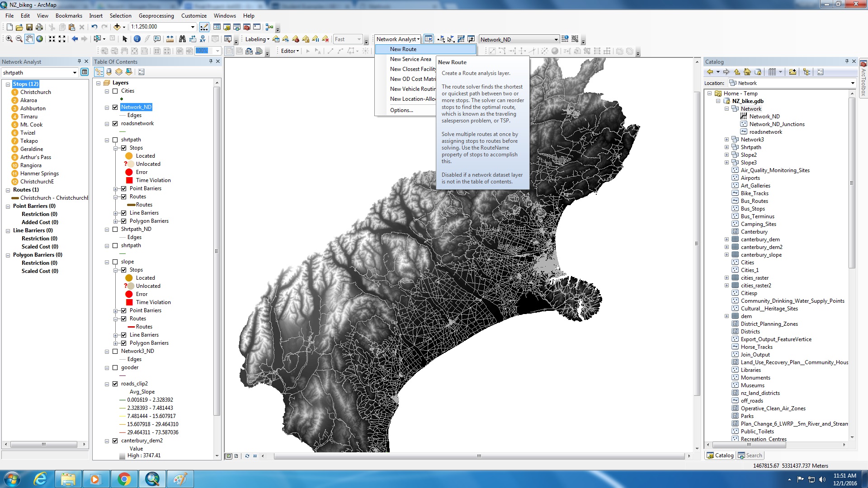The height and width of the screenshot is (488, 868).
Task: Click the Located stop symbol under shrtpath
Action: (x=129, y=156)
